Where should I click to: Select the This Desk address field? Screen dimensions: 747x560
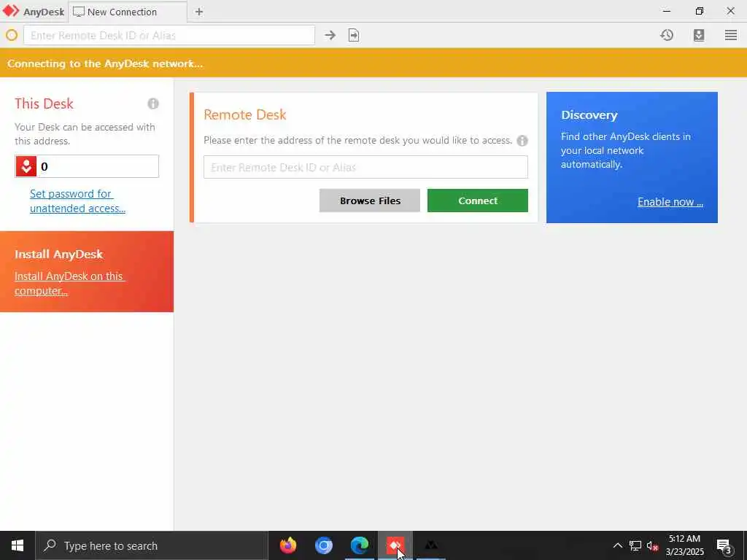(87, 166)
